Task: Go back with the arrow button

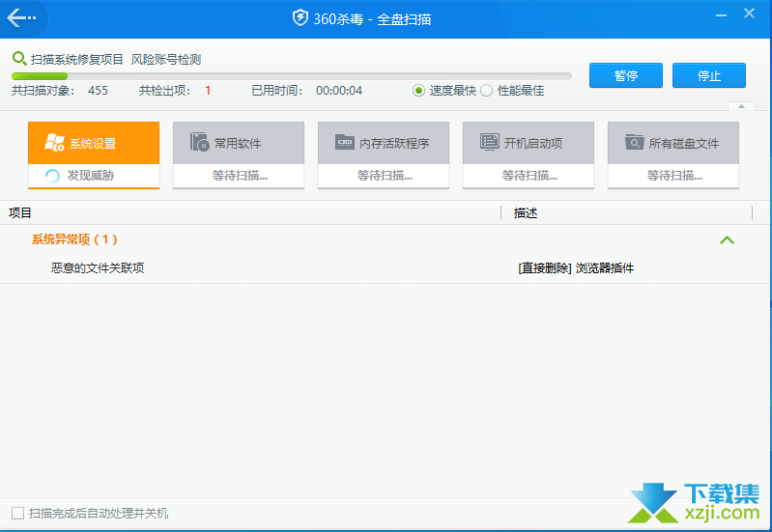Action: (21, 18)
